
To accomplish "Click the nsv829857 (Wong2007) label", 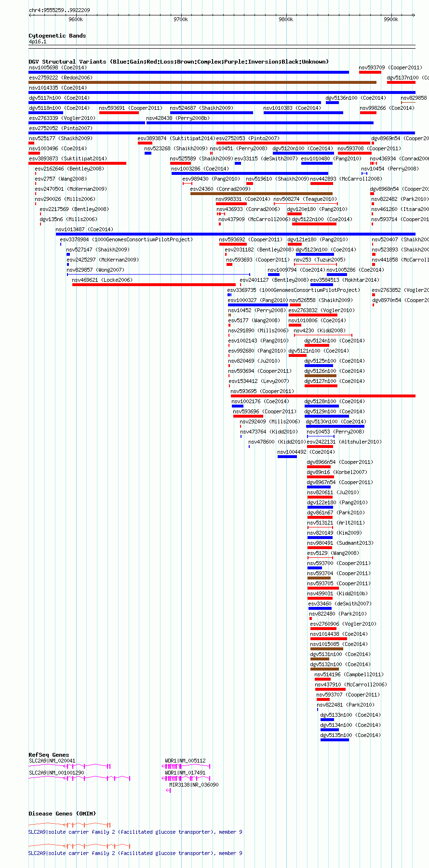I will point(95,270).
